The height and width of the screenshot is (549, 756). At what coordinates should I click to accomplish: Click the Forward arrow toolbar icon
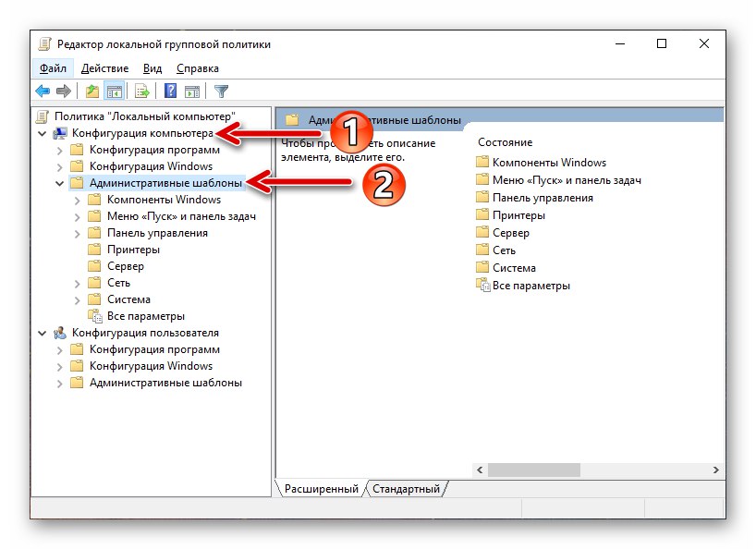click(64, 91)
